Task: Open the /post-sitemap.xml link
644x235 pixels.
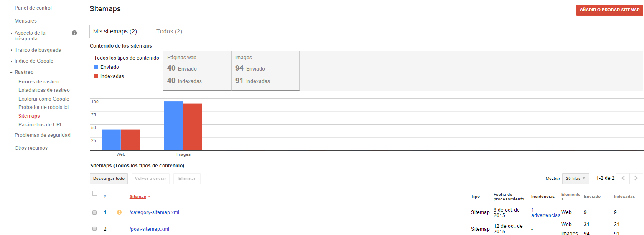Action: coord(149,229)
